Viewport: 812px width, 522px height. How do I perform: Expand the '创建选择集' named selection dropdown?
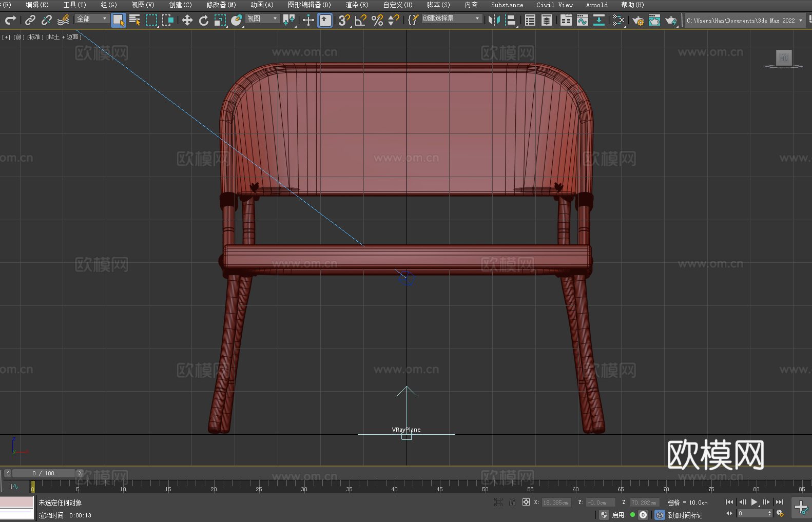452,18
